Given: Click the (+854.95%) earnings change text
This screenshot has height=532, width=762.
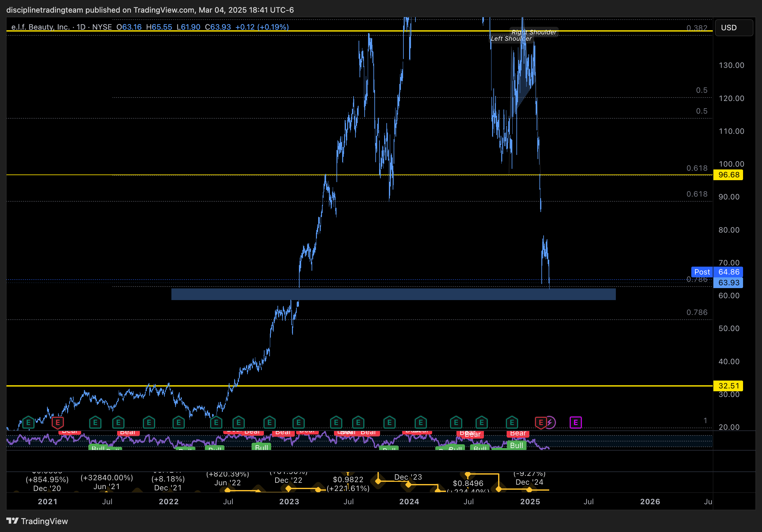Looking at the screenshot, I should [x=47, y=480].
